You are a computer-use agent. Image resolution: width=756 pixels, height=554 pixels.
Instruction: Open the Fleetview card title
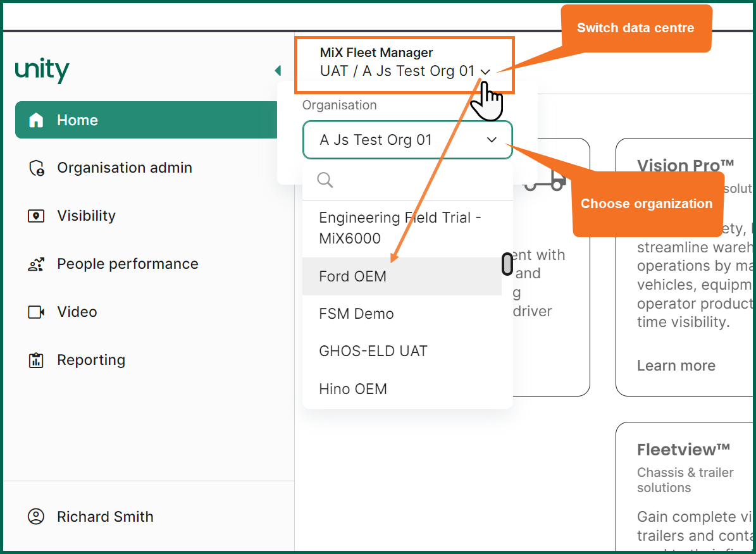click(683, 450)
